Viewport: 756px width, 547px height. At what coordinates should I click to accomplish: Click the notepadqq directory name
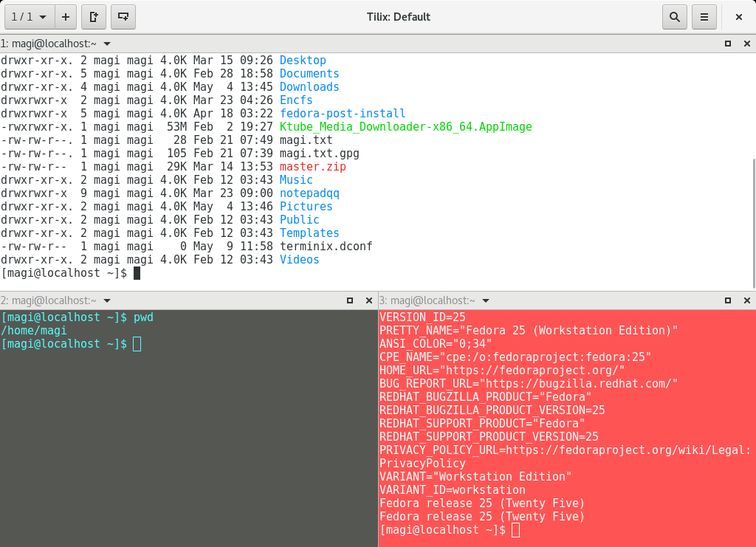[309, 193]
